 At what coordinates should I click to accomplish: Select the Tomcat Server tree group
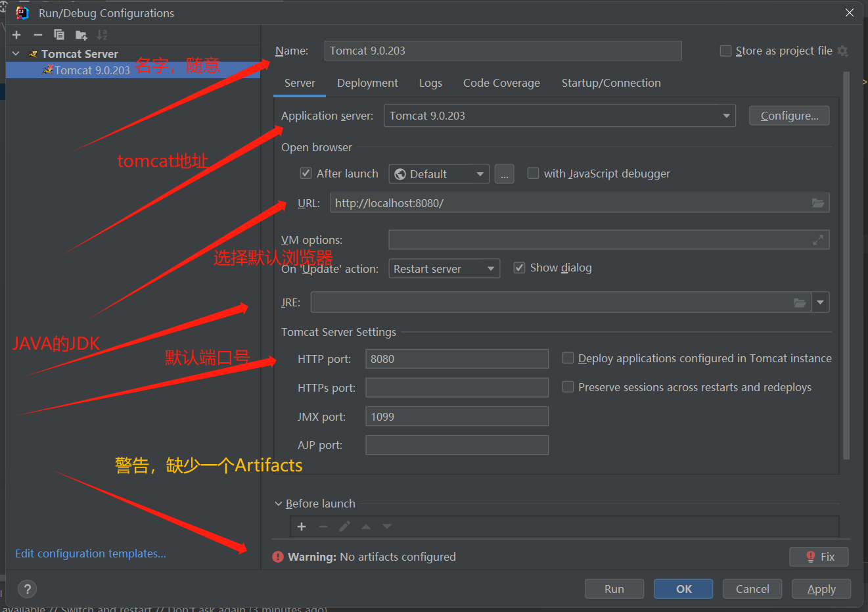pos(80,54)
